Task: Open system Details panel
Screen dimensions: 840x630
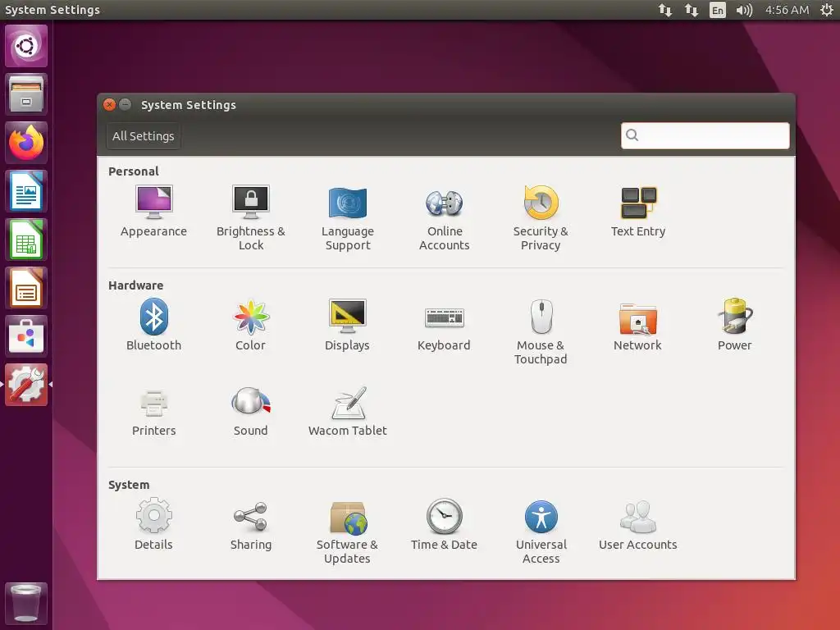Action: [x=153, y=525]
